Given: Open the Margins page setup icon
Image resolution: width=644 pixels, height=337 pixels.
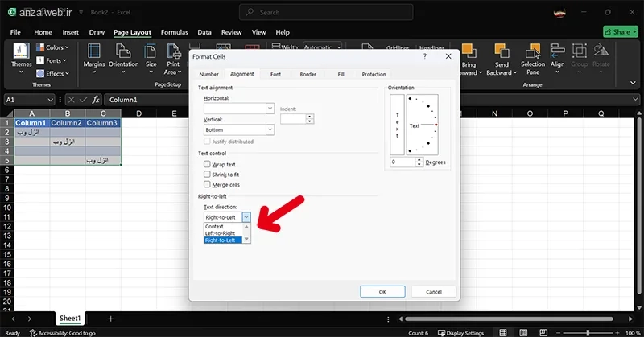Looking at the screenshot, I should click(94, 51).
